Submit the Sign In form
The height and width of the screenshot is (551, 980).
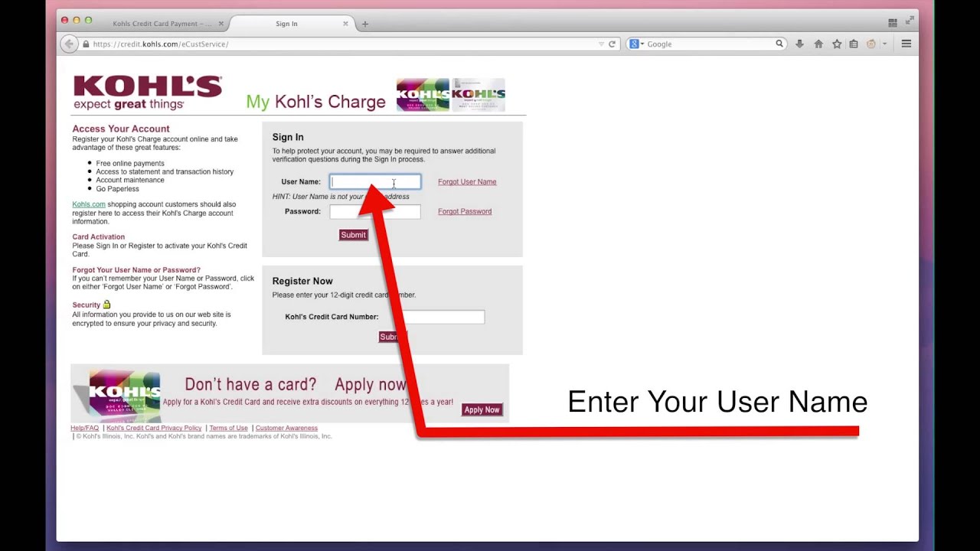pos(354,235)
